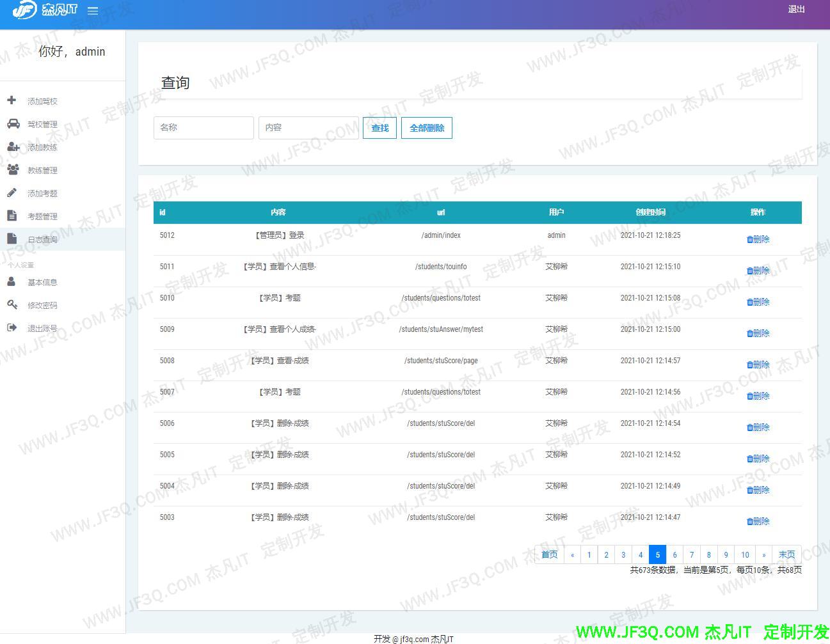Focus the 名称 search input field
Image resolution: width=830 pixels, height=644 pixels.
click(x=204, y=128)
